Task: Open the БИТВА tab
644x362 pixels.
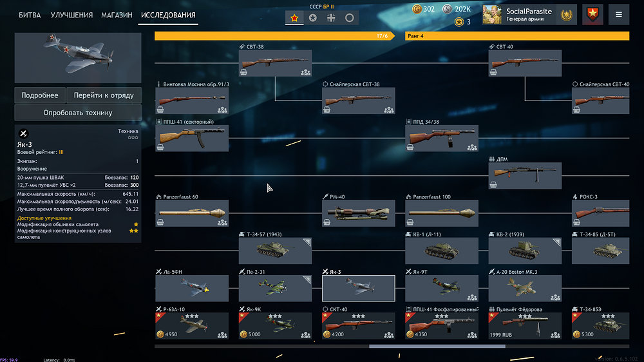Action: click(x=30, y=15)
